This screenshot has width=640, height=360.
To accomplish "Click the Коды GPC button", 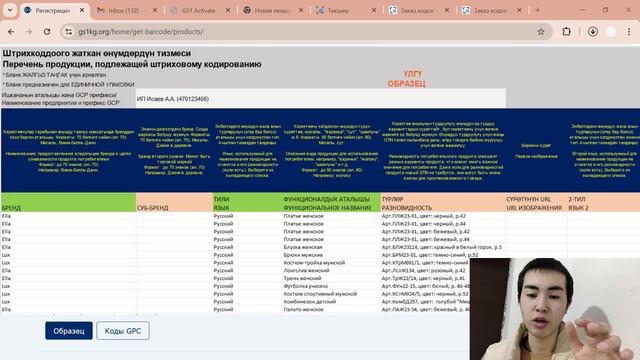I will tap(123, 331).
